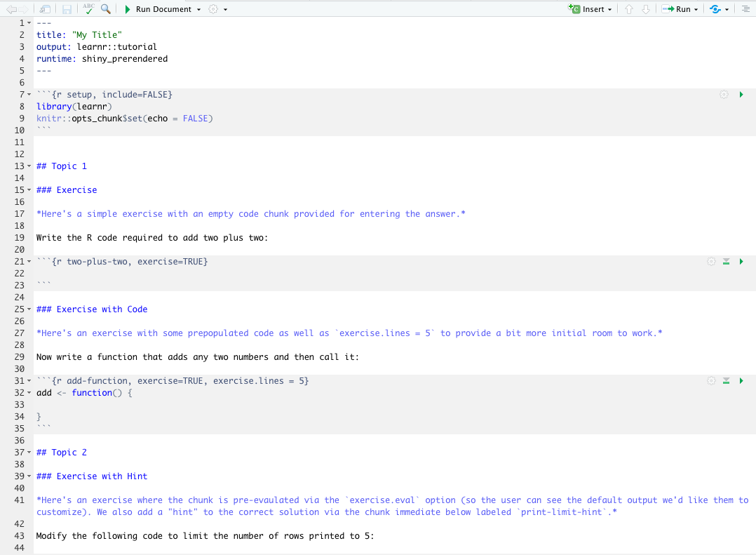Collapse add-function chunk fold at line 31
The width and height of the screenshot is (756, 555).
click(29, 381)
